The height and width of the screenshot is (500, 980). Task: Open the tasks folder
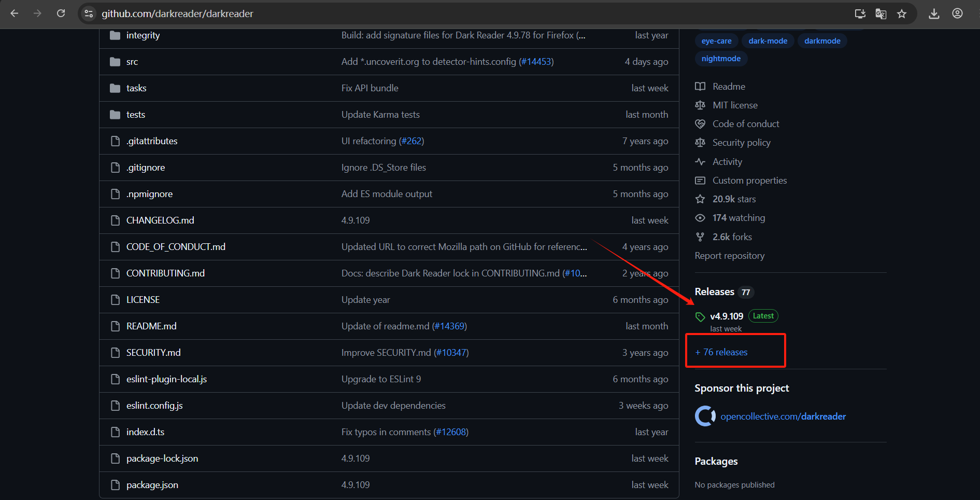pyautogui.click(x=136, y=88)
